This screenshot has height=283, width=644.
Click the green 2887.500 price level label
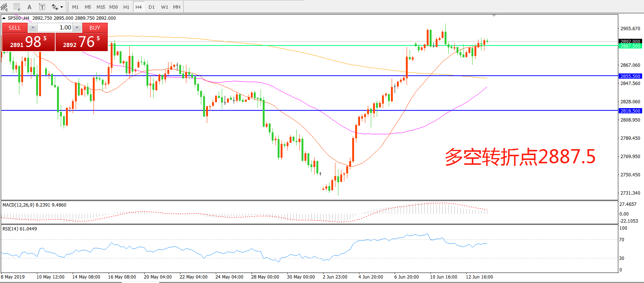[x=630, y=46]
